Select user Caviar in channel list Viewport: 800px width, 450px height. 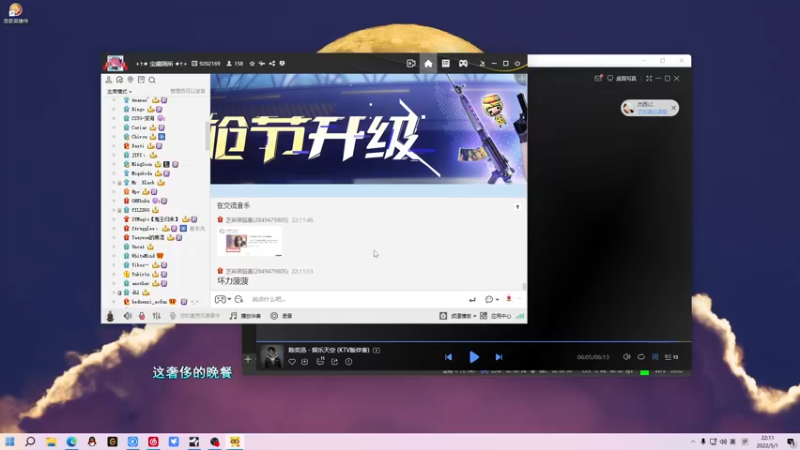[139, 128]
